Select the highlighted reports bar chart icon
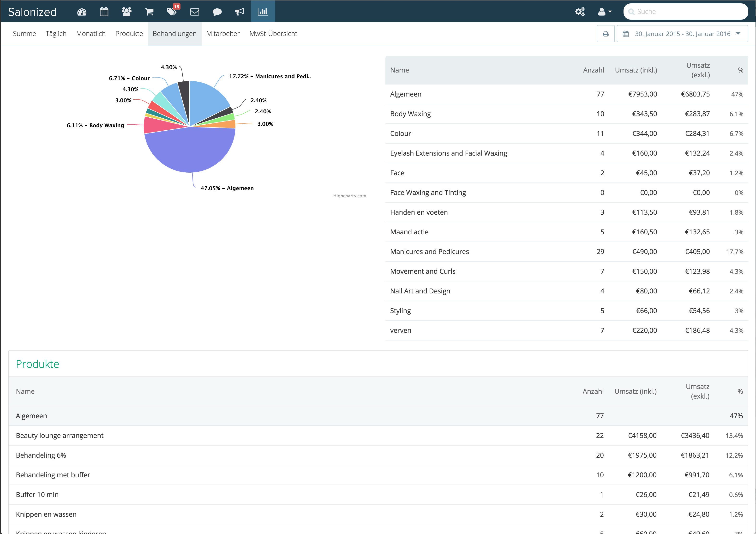 263,12
